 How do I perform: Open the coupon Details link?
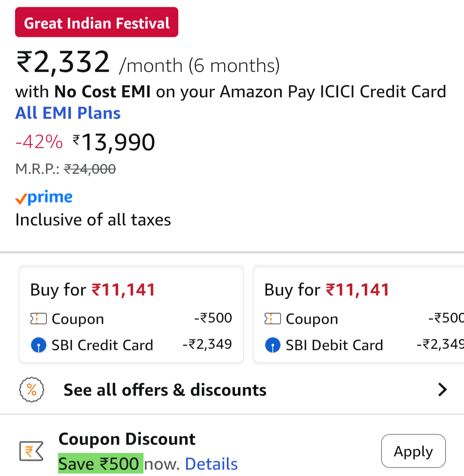coord(211,464)
